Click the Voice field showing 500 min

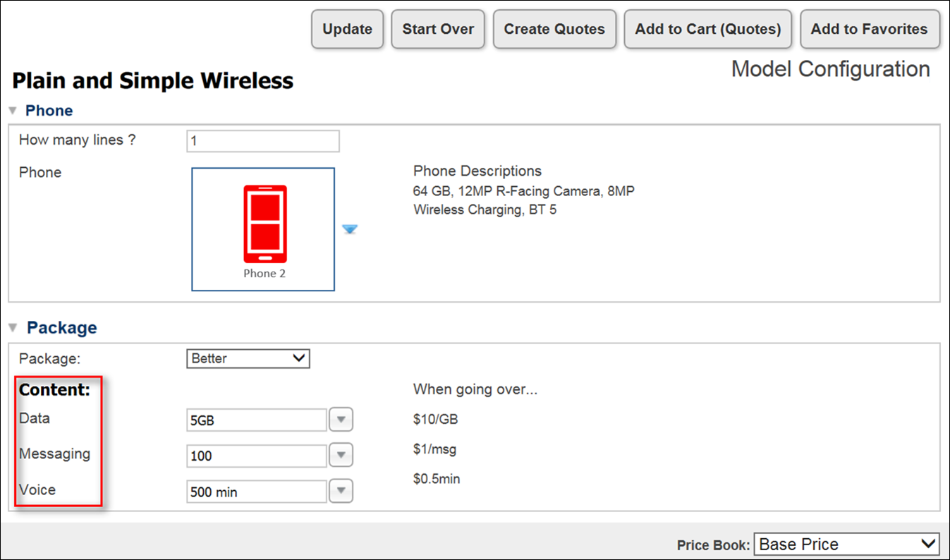pos(257,492)
